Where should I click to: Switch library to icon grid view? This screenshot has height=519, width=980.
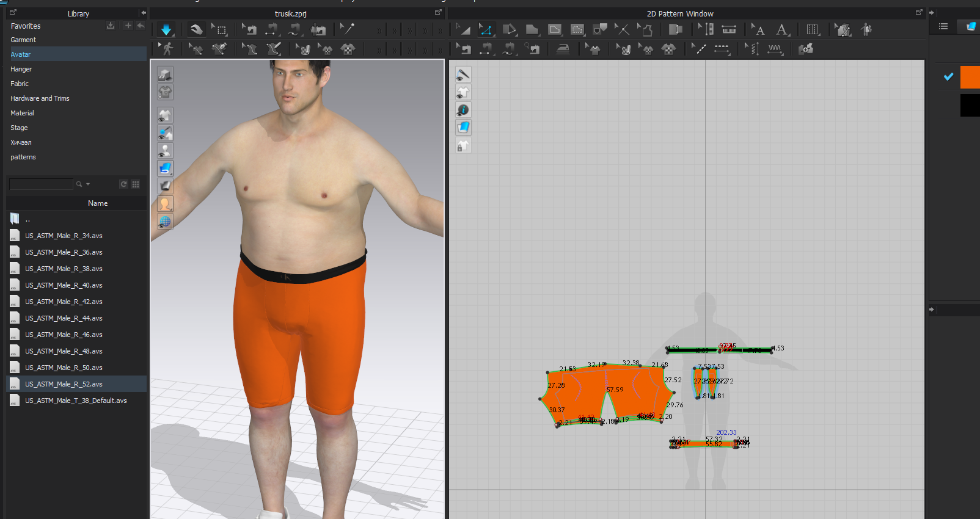[x=136, y=184]
